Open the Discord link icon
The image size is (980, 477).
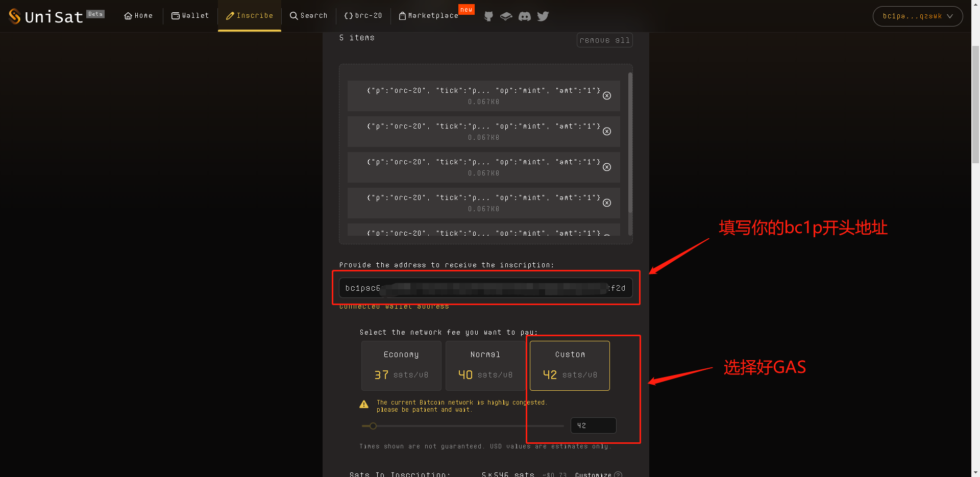(x=524, y=16)
